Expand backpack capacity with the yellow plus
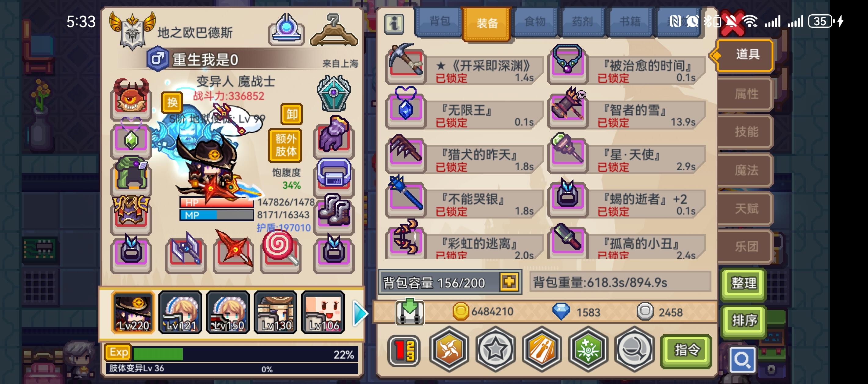This screenshot has width=868, height=384. point(509,282)
